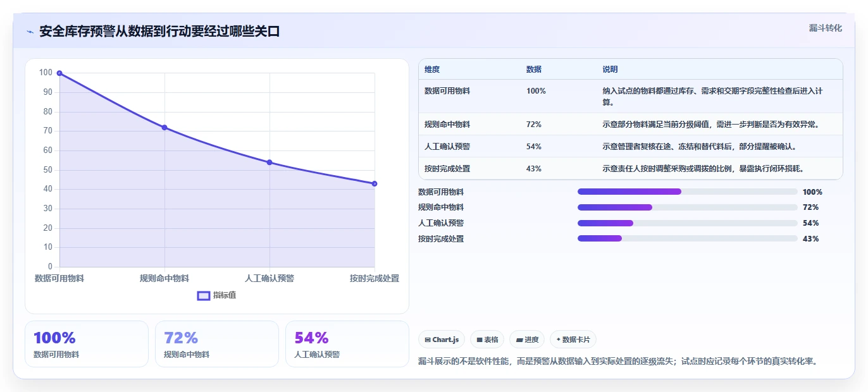Click the 54% 人工确认预警 stat card
The height and width of the screenshot is (392, 868).
coord(347,344)
